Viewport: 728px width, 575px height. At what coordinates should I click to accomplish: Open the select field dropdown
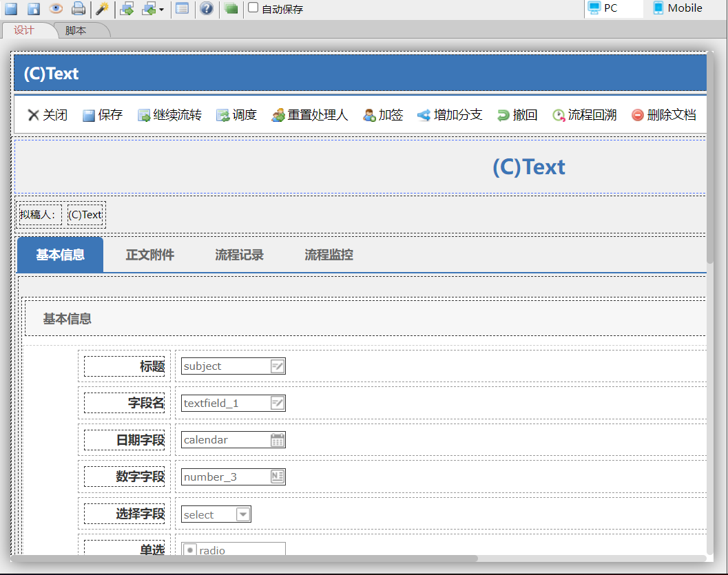(245, 514)
